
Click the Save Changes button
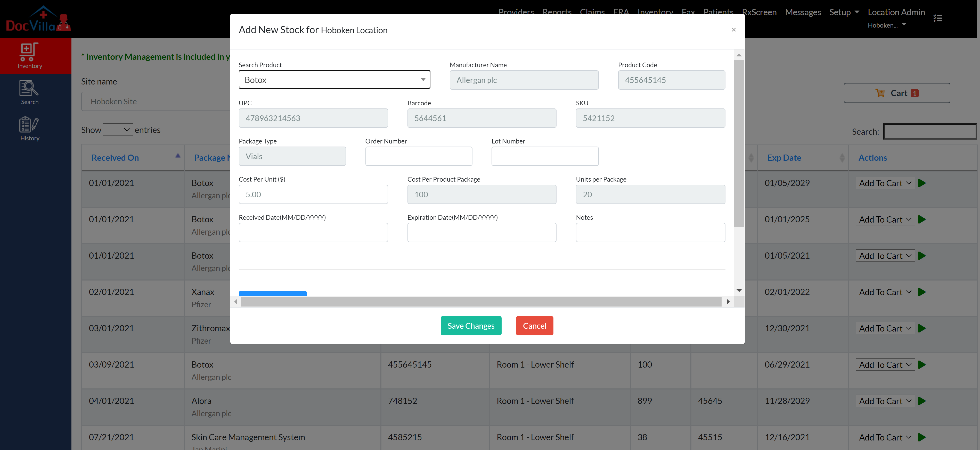[x=471, y=326]
